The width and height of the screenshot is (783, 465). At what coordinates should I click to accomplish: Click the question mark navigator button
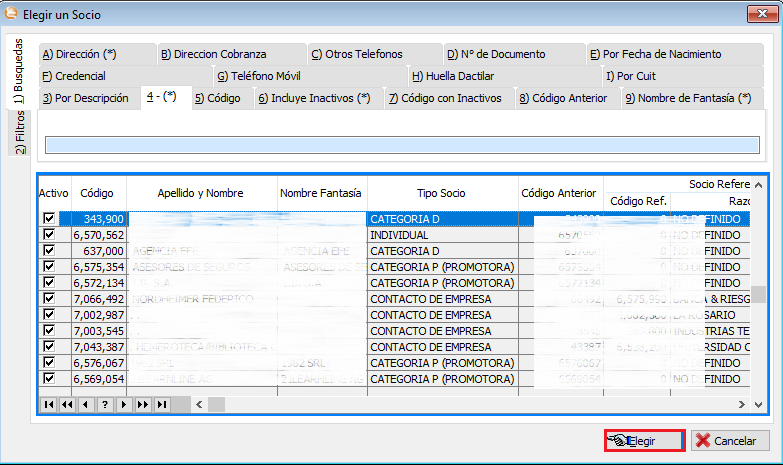104,404
